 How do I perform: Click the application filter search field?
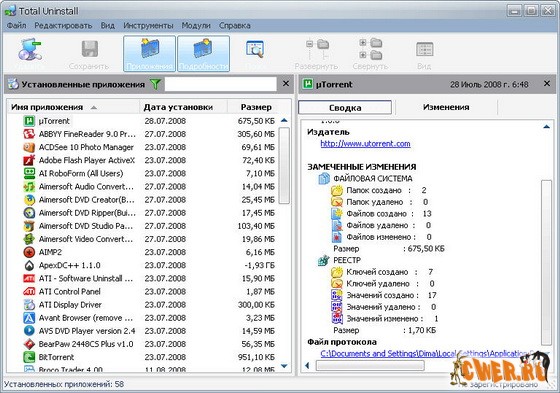(220, 84)
